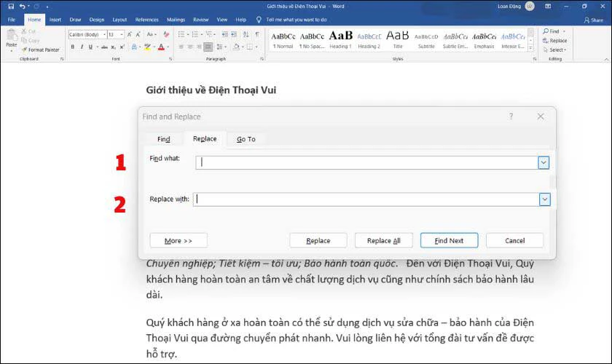The width and height of the screenshot is (612, 364).
Task: Apply Italic formatting
Action: [82, 47]
